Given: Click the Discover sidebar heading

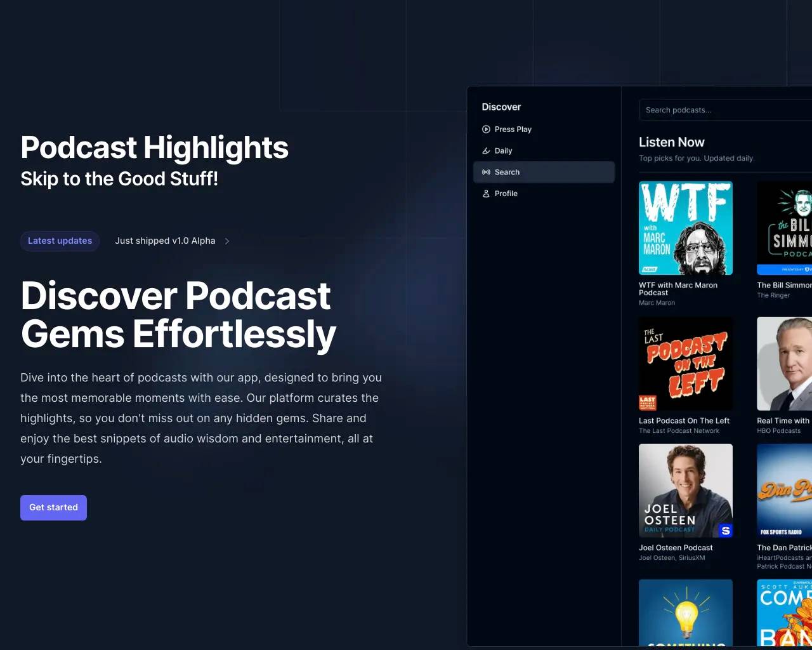Looking at the screenshot, I should coord(501,107).
